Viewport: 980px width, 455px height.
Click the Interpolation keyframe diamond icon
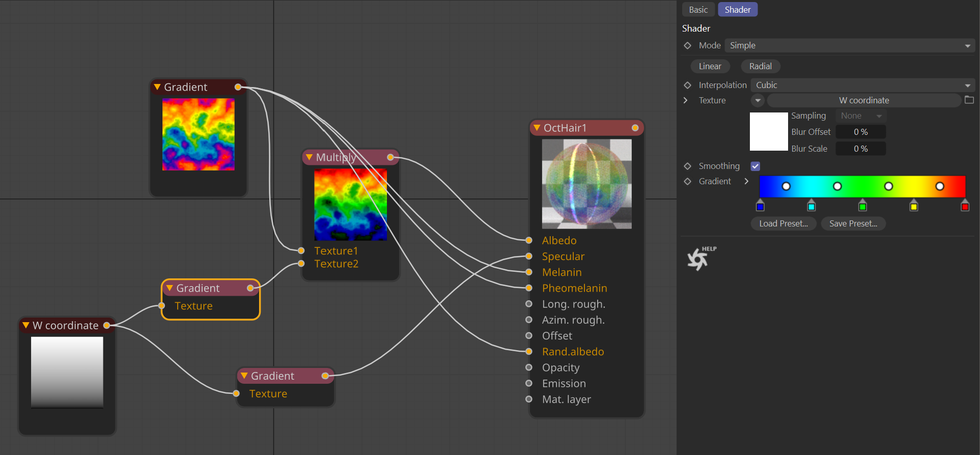coord(687,85)
